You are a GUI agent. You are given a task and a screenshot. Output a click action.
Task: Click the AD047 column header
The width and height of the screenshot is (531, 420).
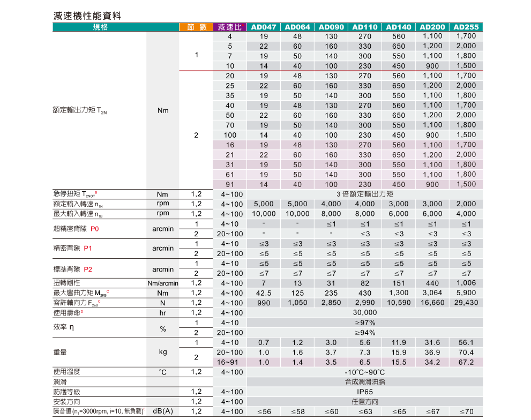pos(264,27)
